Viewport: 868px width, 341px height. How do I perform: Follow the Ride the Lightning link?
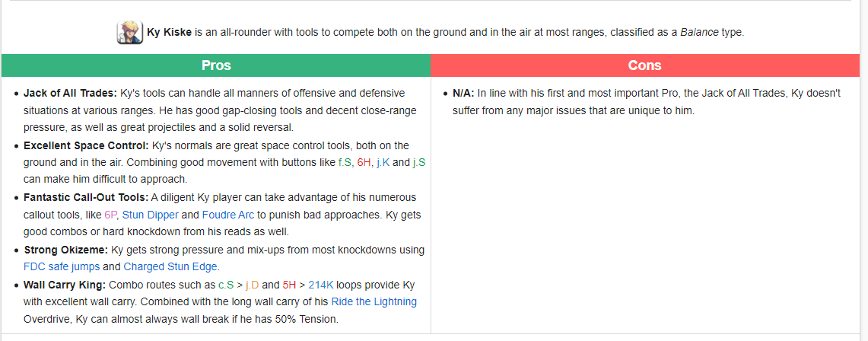click(374, 302)
